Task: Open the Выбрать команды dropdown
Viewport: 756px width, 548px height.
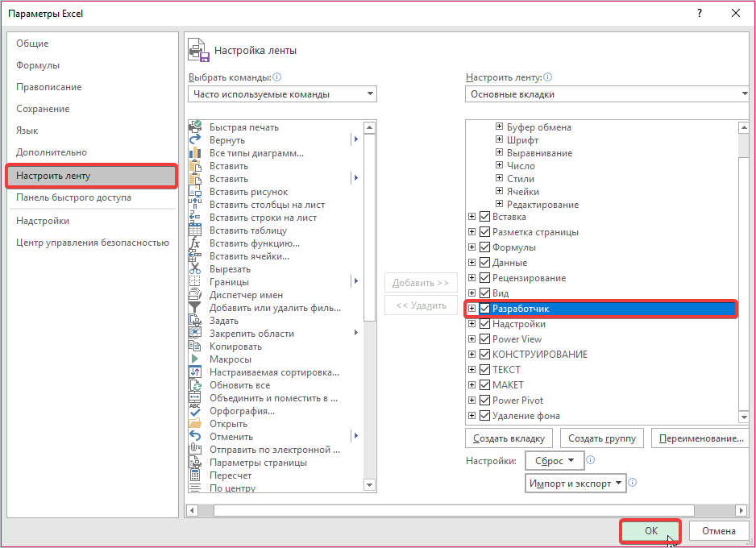Action: 282,94
